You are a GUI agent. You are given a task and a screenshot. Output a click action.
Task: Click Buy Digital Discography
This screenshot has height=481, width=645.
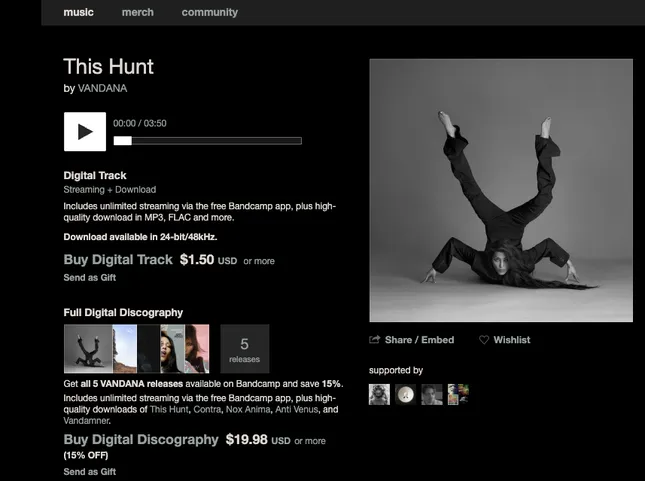point(140,440)
